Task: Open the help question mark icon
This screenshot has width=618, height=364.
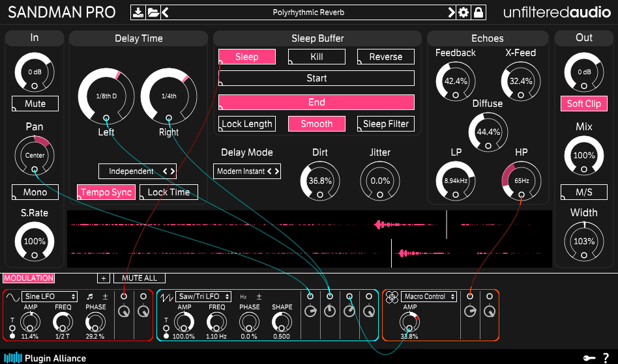Action: click(x=606, y=357)
